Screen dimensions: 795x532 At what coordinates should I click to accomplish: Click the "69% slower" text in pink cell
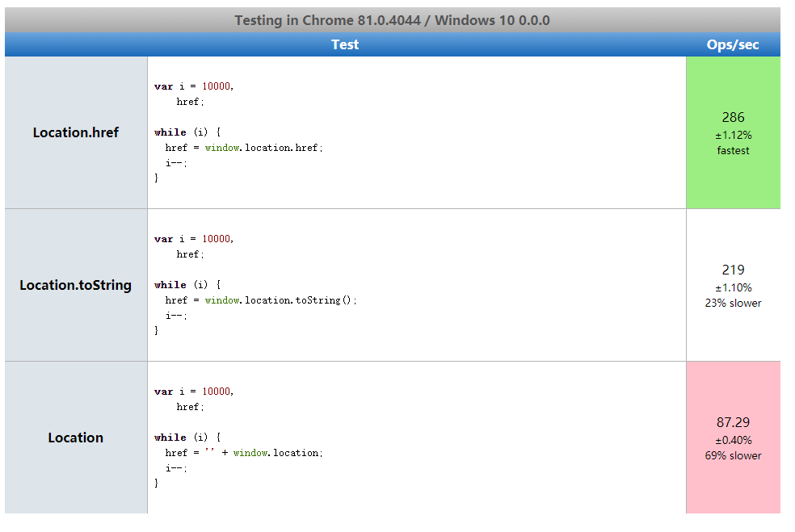[x=733, y=455]
